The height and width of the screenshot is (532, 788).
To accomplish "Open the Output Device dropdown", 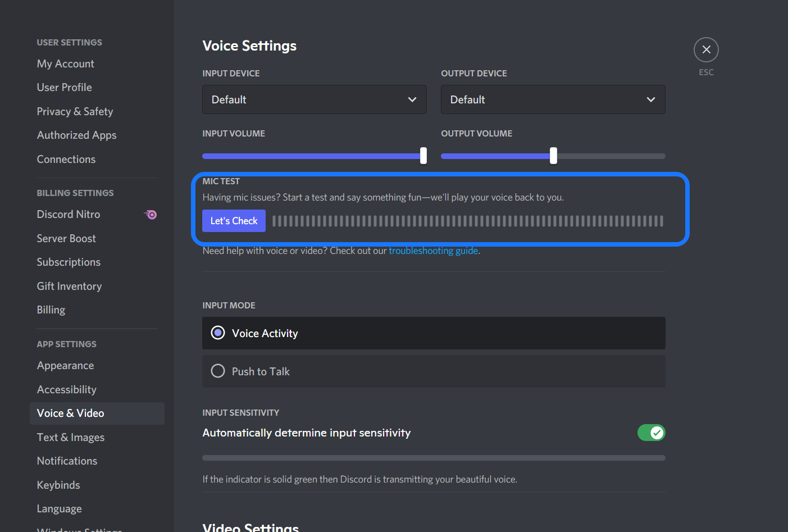I will [x=553, y=99].
